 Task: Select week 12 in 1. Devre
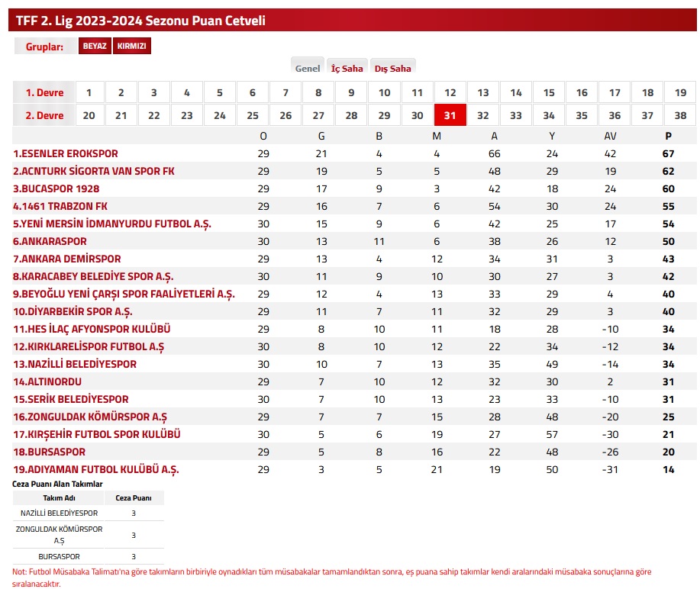click(450, 92)
